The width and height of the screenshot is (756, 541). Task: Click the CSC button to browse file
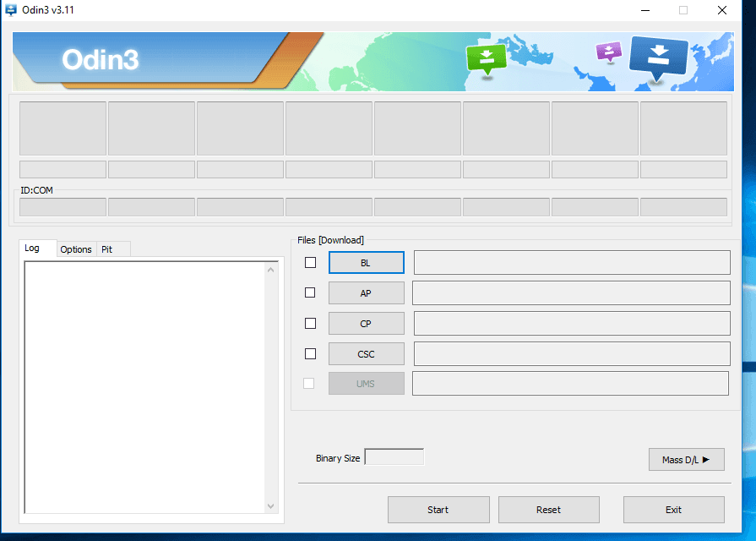point(367,353)
